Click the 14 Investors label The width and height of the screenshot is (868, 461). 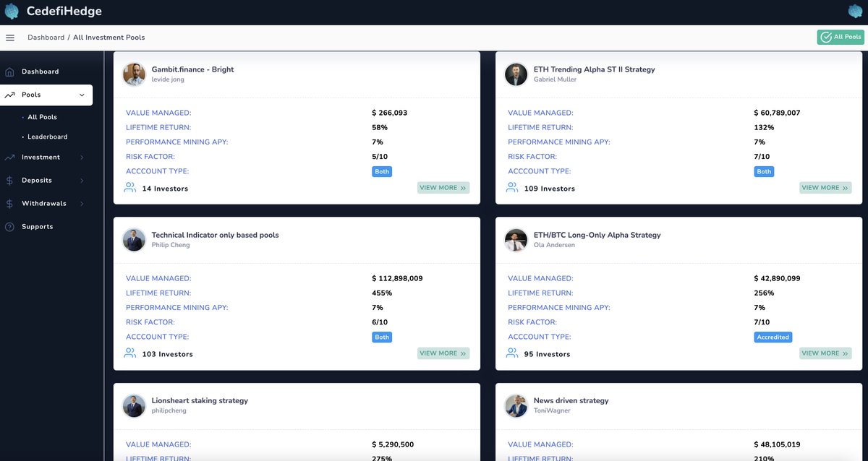165,189
